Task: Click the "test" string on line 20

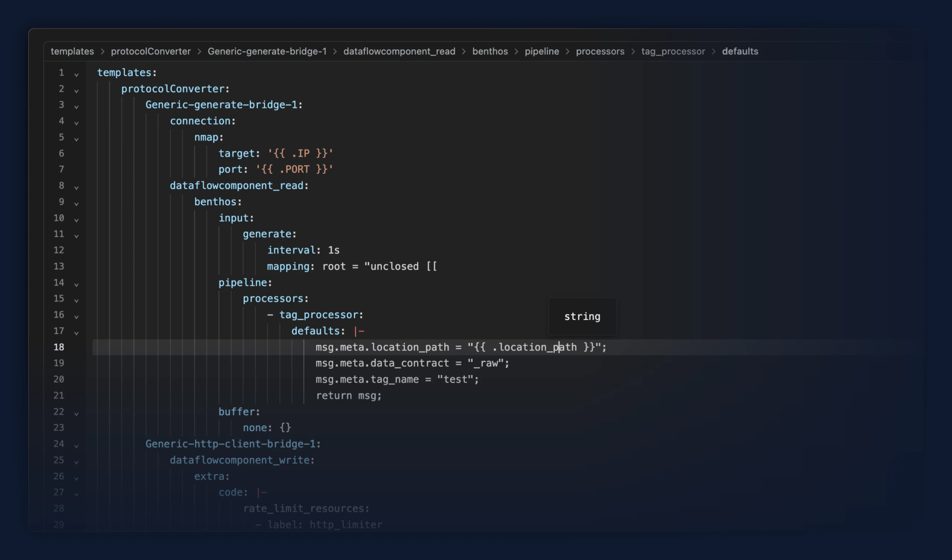Action: tap(456, 379)
